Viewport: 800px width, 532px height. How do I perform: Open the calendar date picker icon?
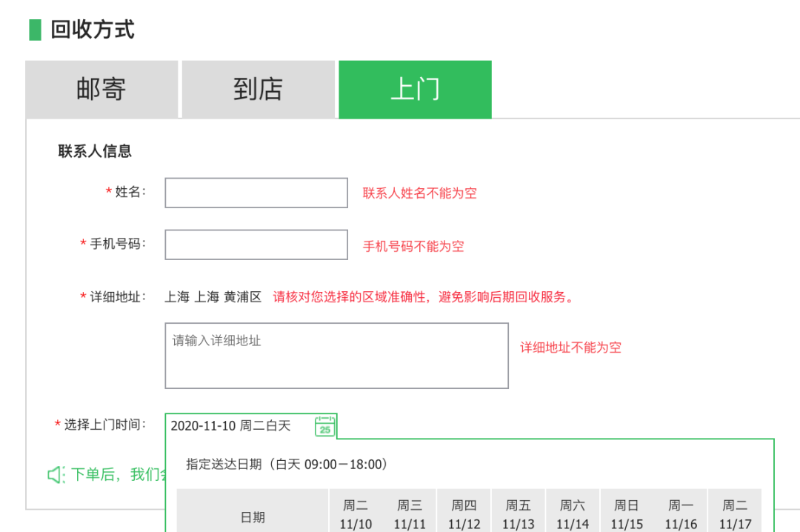[x=324, y=426]
